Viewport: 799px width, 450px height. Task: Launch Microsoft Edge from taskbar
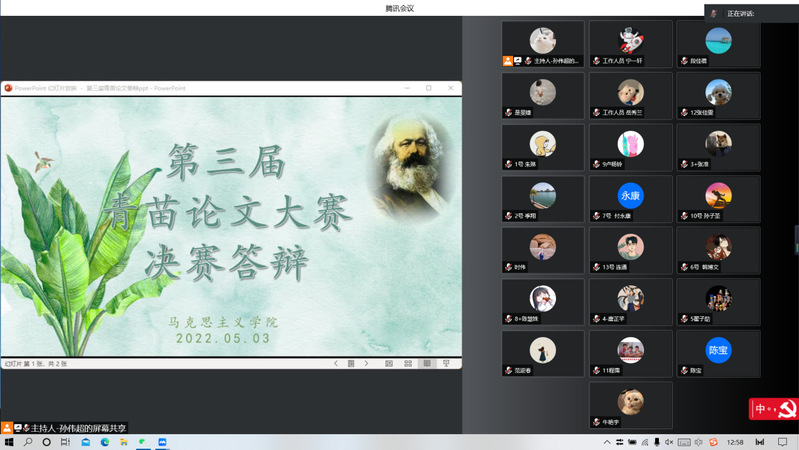click(105, 441)
